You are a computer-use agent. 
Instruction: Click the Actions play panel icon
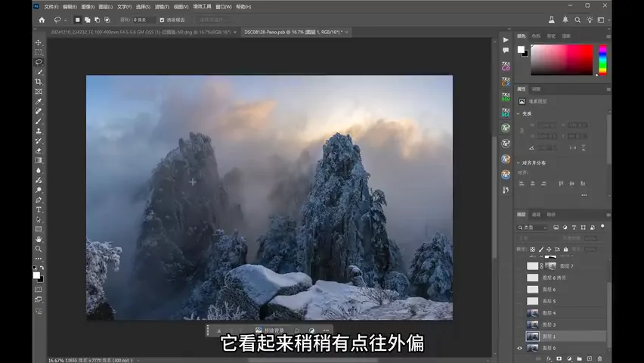click(506, 40)
